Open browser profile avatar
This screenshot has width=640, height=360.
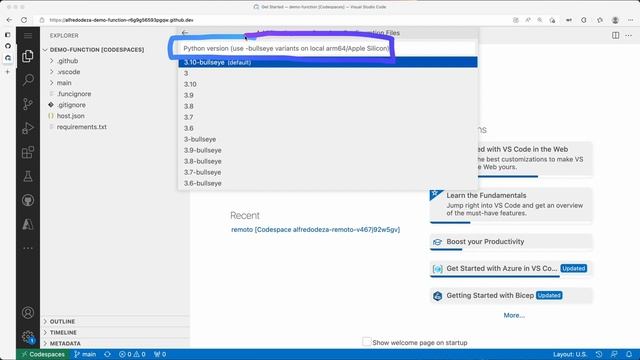coord(615,20)
